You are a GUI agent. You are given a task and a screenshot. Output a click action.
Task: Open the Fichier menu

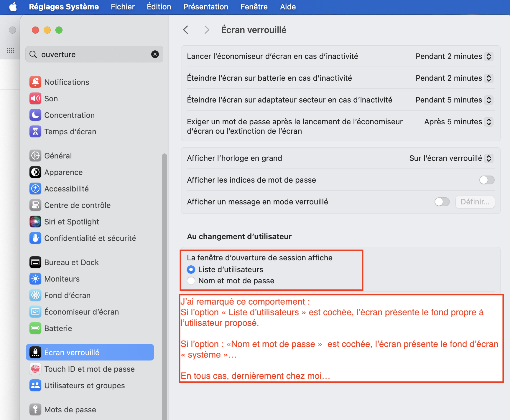(123, 7)
